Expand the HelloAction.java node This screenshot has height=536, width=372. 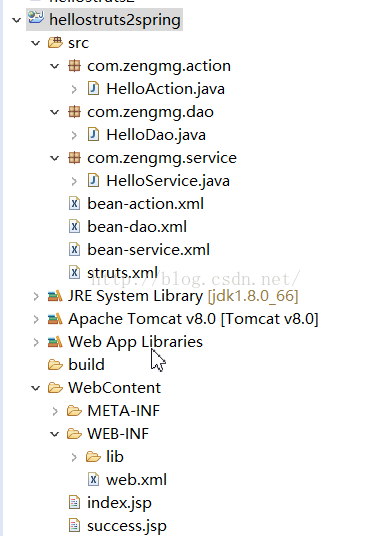74,89
